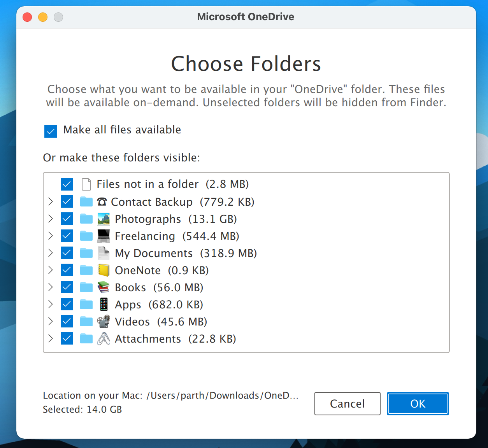This screenshot has height=448, width=488.
Task: Click the My Documents (318.9 MB) label
Action: [x=186, y=253]
